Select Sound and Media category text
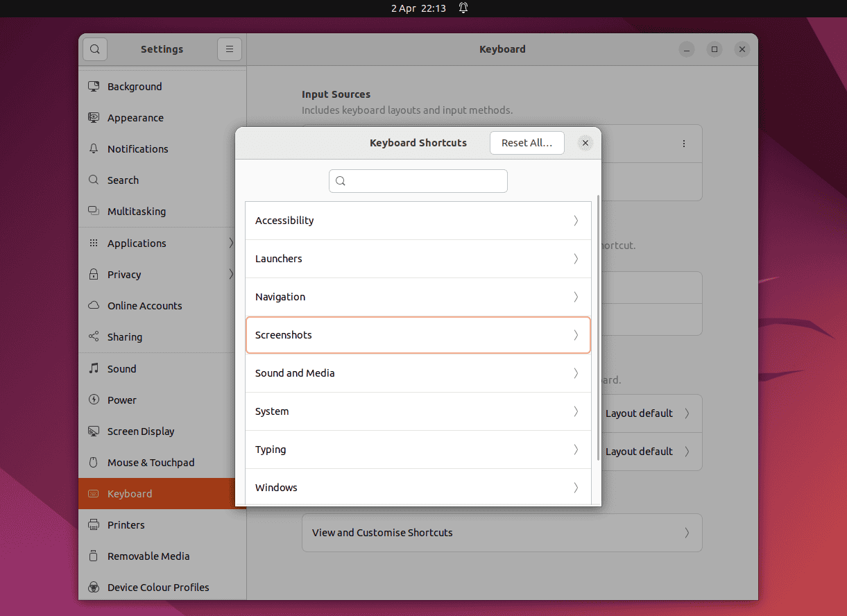This screenshot has height=616, width=847. (295, 373)
